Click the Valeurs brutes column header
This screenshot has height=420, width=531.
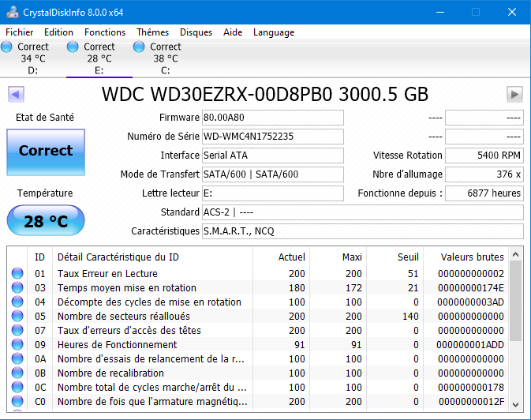[466, 257]
